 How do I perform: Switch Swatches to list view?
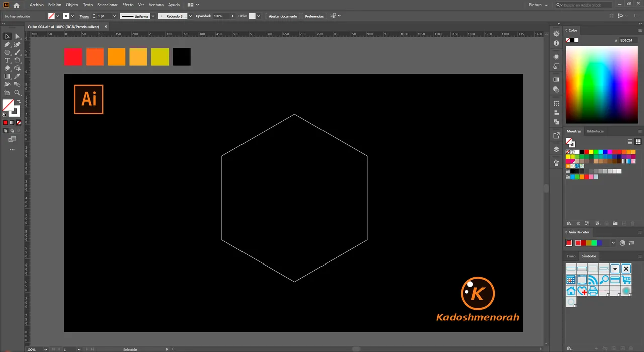pyautogui.click(x=629, y=142)
